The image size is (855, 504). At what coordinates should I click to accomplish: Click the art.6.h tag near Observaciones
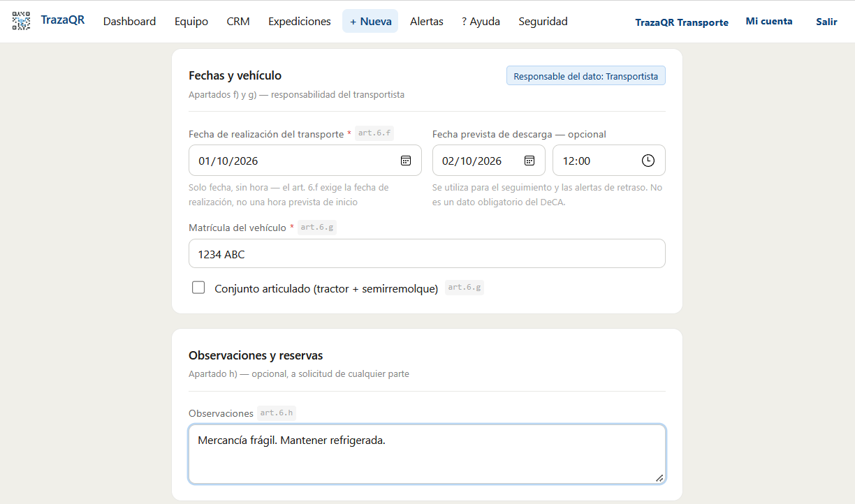click(277, 413)
